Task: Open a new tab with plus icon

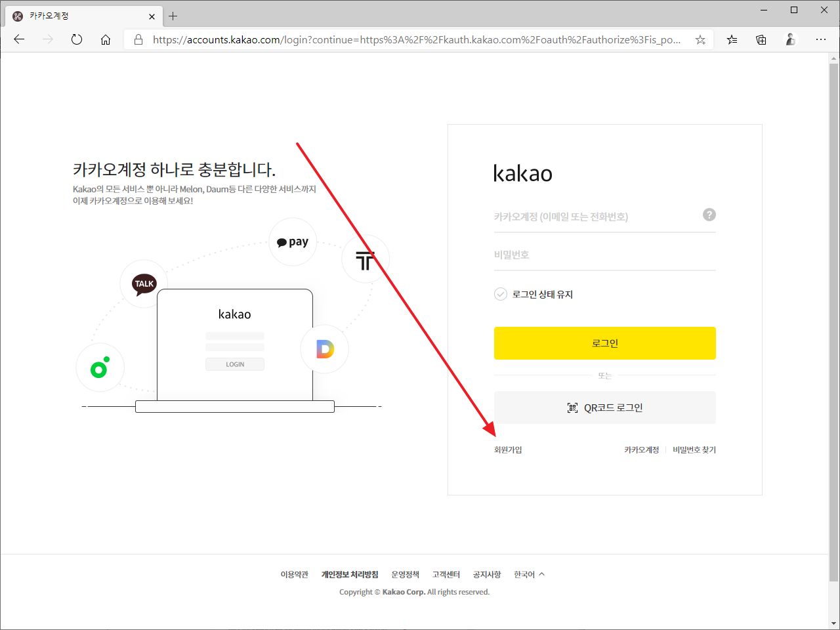Action: coord(173,16)
